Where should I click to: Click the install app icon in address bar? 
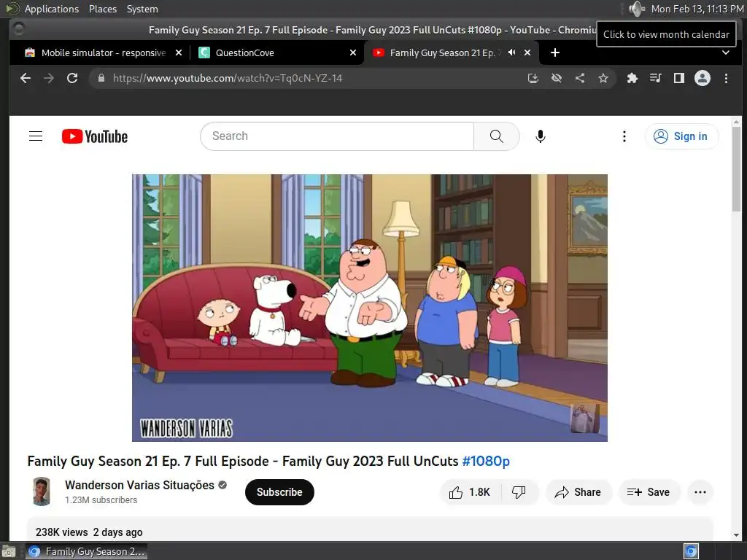(x=533, y=78)
